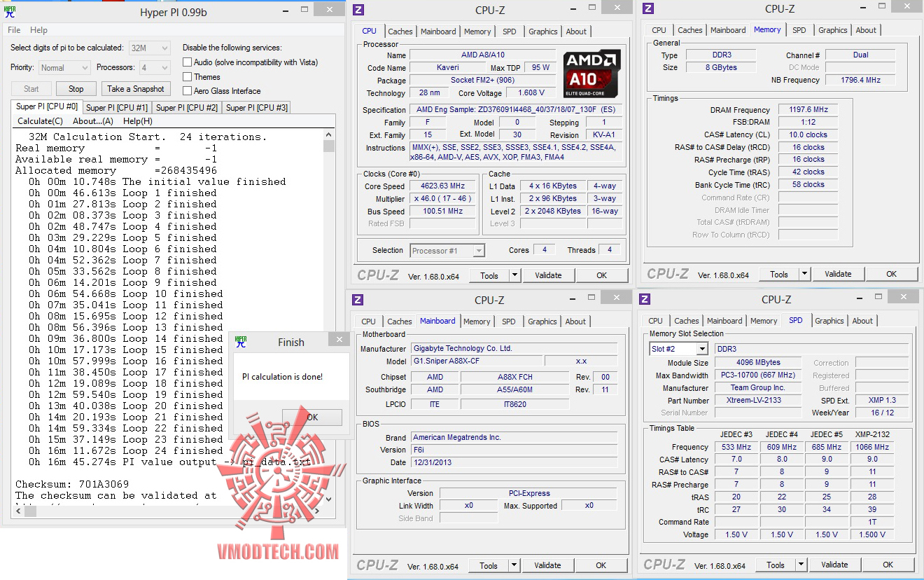Open the Priority dropdown set to Normal
This screenshot has height=580, width=924.
pos(64,68)
